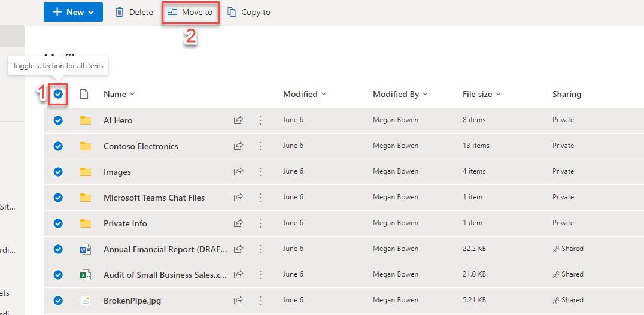The width and height of the screenshot is (644, 315).
Task: Click the Move to command
Action: 190,13
